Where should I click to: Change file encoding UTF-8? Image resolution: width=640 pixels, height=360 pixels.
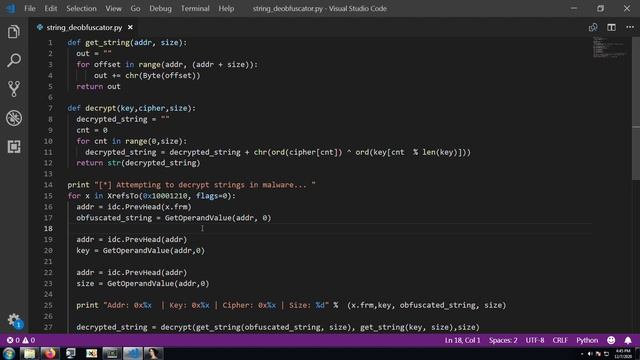(x=535, y=340)
